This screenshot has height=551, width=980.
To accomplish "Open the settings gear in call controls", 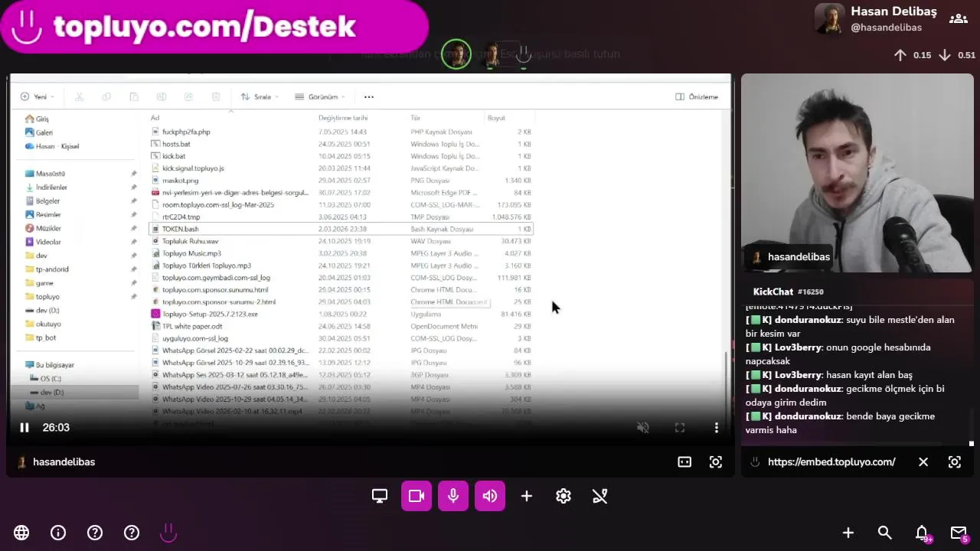I will tap(563, 496).
